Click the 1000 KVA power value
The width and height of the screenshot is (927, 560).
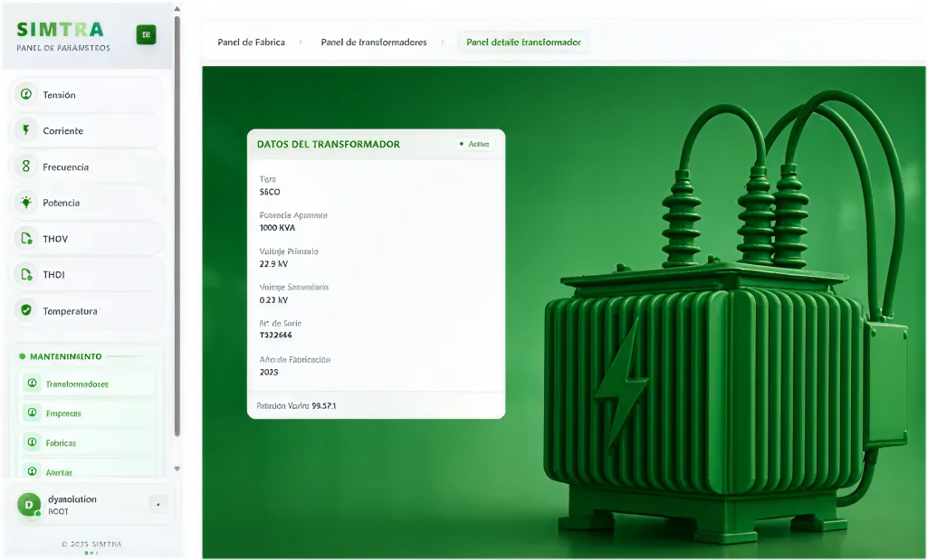(x=277, y=227)
